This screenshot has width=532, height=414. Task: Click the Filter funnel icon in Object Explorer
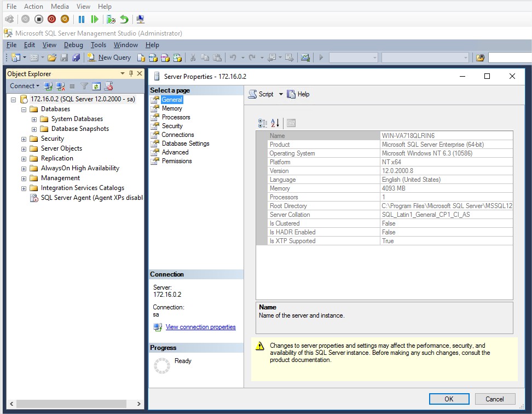click(x=84, y=86)
